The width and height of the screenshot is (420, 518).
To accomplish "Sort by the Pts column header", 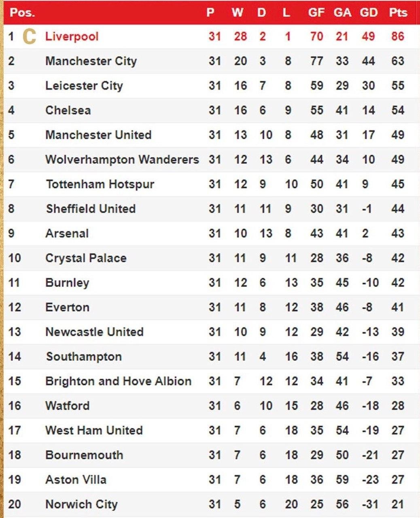I will (398, 13).
